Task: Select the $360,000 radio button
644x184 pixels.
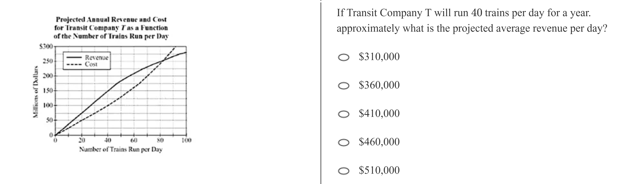Action: [x=344, y=86]
